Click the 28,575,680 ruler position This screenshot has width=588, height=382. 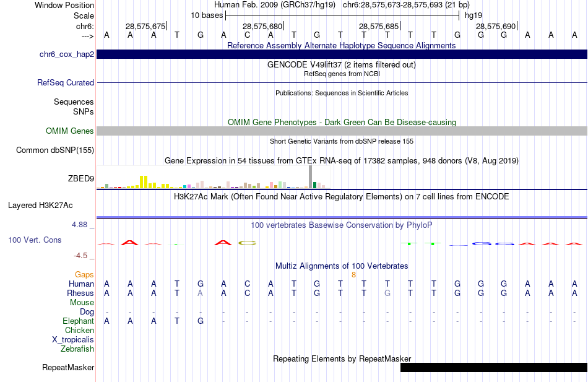[x=262, y=26]
